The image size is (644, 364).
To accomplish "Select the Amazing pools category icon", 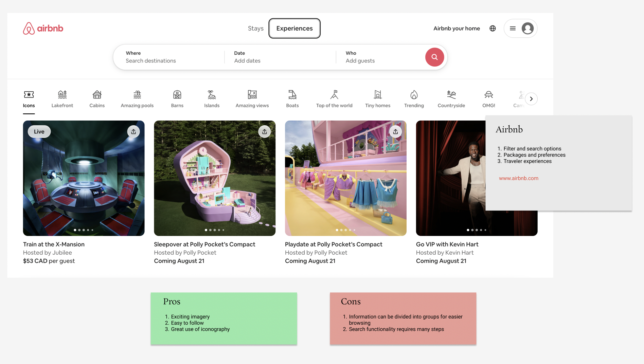I will pos(137,94).
